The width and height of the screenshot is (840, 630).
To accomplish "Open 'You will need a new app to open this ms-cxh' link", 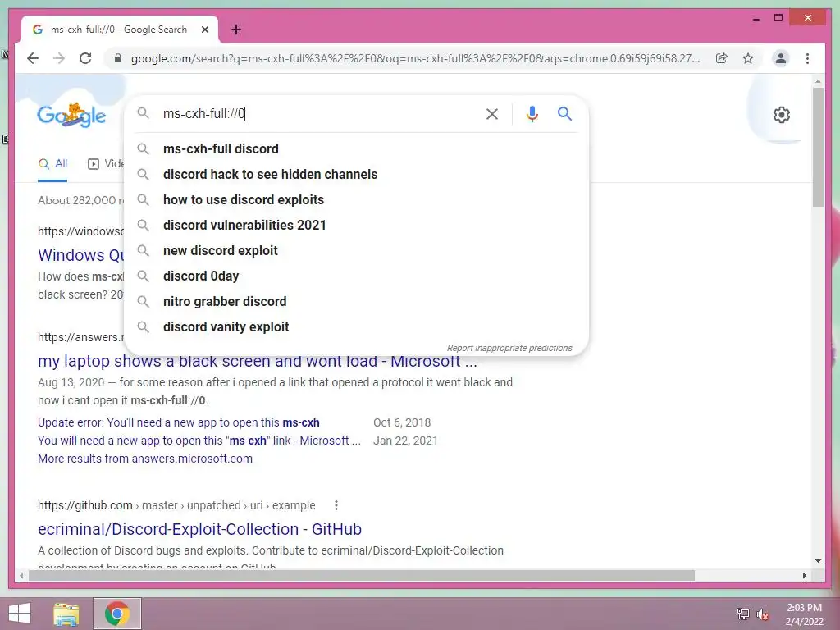I will click(x=199, y=441).
